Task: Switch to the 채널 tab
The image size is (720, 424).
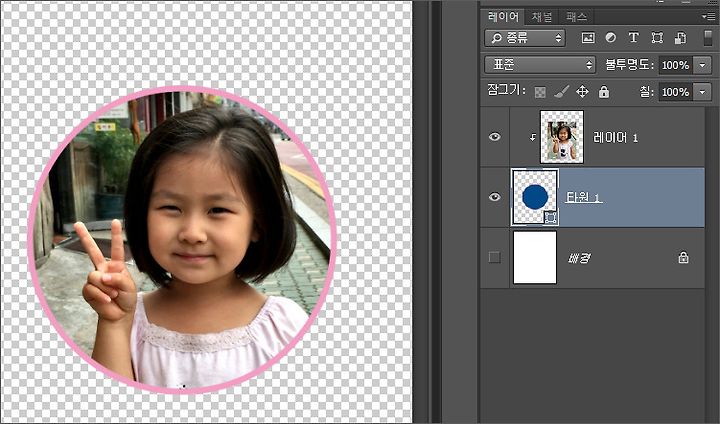Action: [542, 17]
